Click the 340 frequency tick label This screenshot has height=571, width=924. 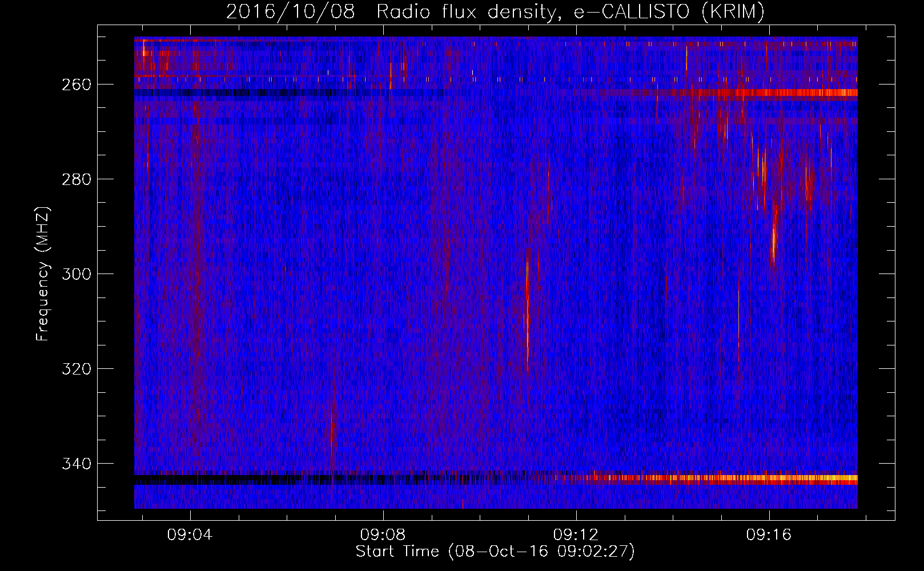point(76,464)
